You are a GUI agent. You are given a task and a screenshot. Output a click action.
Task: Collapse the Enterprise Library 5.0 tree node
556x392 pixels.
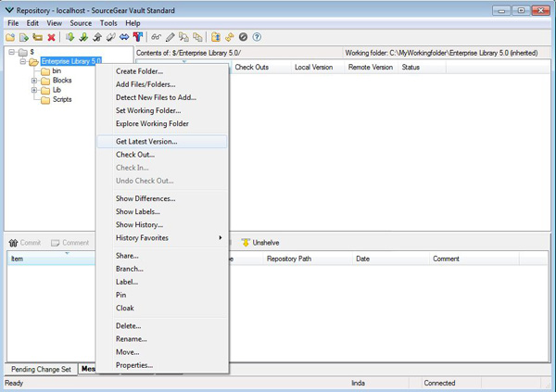click(23, 62)
